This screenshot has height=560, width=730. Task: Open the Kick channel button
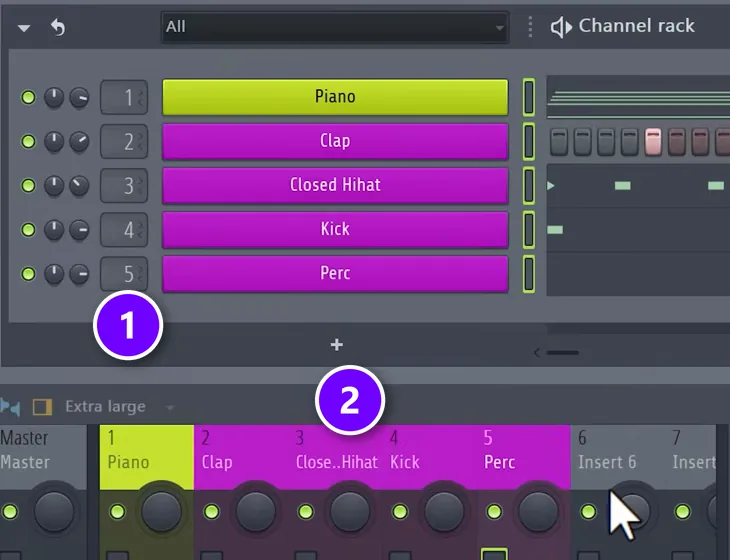click(335, 229)
